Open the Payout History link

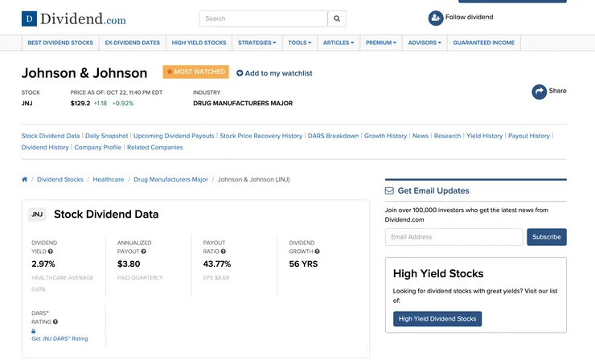[x=529, y=136]
